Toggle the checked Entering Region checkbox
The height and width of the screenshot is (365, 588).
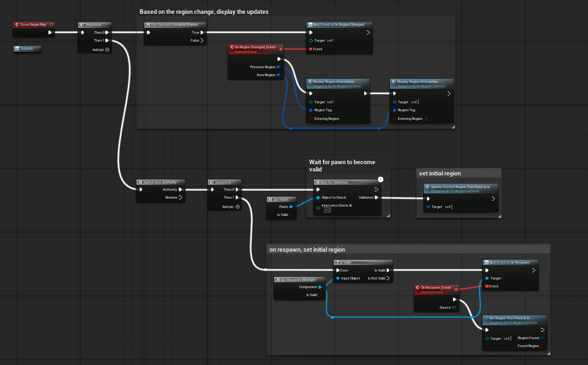pyautogui.click(x=427, y=119)
